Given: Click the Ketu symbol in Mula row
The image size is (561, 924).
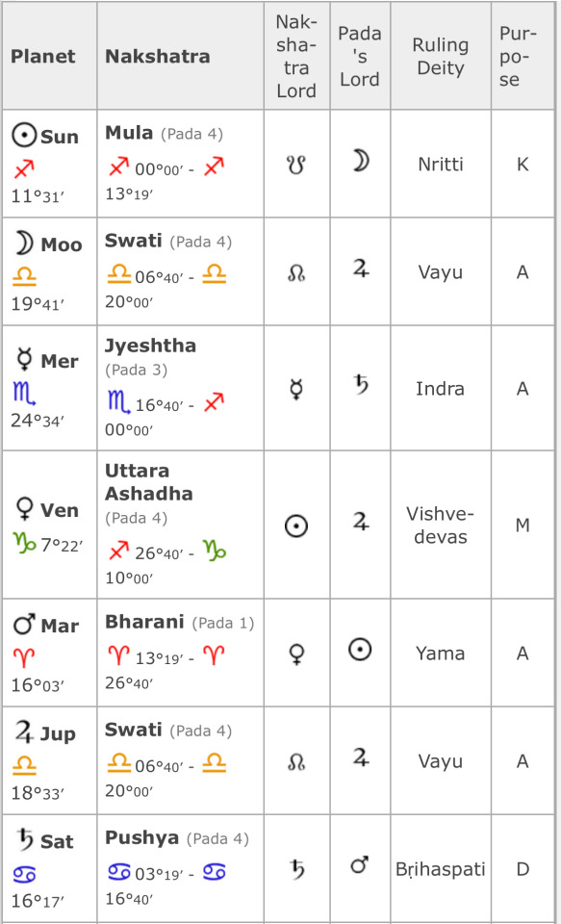Looking at the screenshot, I should click(x=296, y=165).
